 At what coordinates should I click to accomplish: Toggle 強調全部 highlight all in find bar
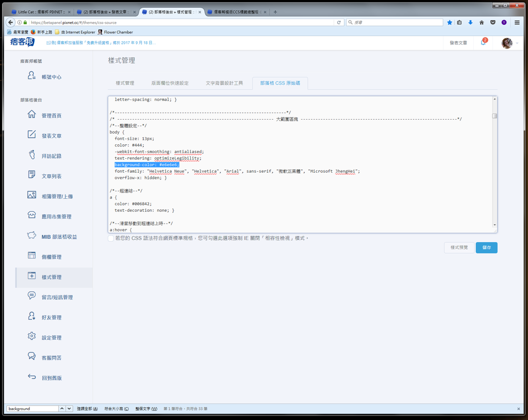(87, 409)
